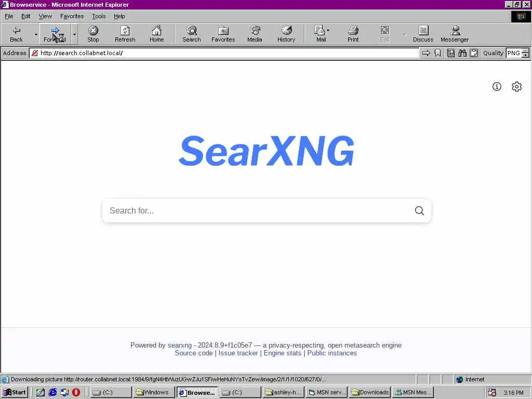Expand the Back history dropdown arrow
The width and height of the screenshot is (532, 399).
[36, 34]
